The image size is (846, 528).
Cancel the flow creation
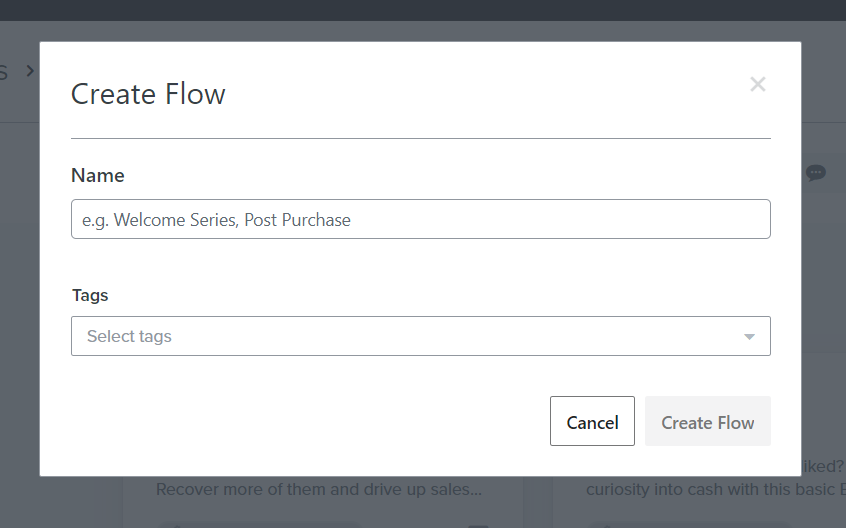point(592,421)
